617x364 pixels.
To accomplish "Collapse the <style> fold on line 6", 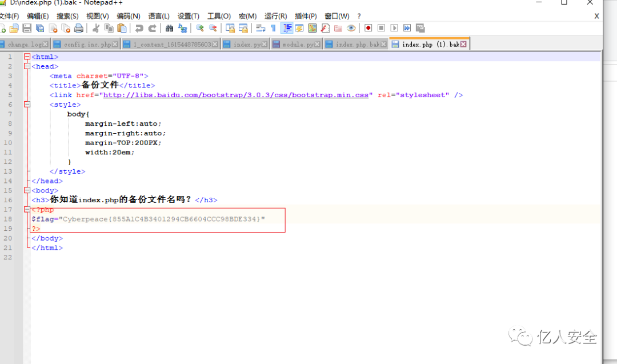I will pyautogui.click(x=27, y=104).
